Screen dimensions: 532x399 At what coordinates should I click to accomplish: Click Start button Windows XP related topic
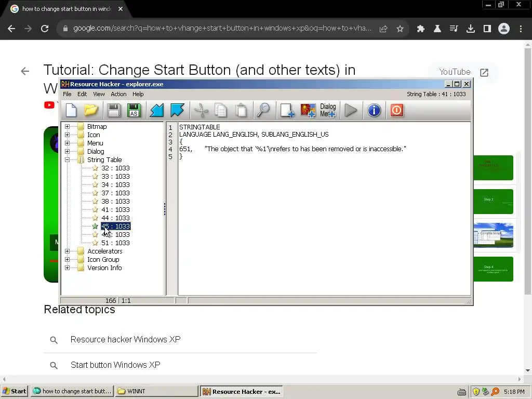(115, 365)
